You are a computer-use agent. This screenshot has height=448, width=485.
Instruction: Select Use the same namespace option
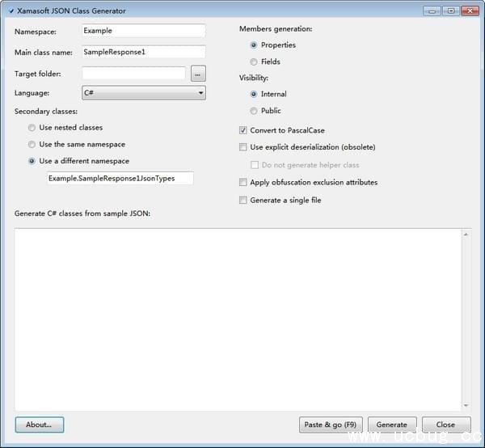click(32, 145)
